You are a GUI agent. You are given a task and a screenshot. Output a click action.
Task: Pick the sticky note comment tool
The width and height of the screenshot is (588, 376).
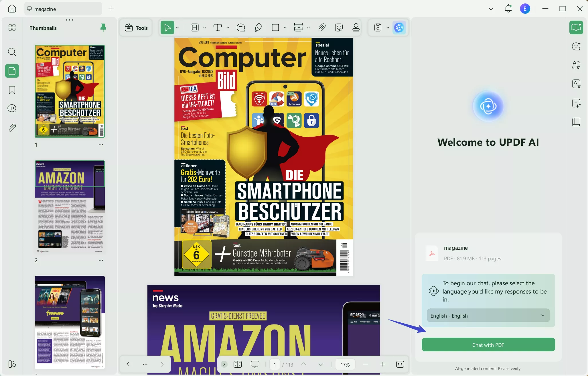point(241,27)
